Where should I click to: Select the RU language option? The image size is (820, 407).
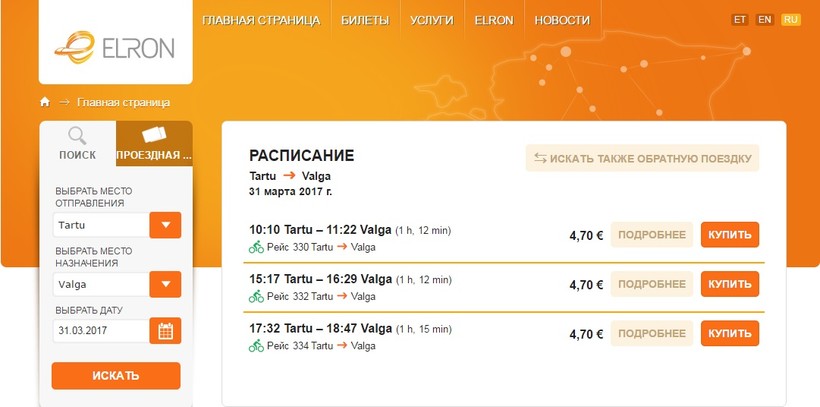point(791,20)
